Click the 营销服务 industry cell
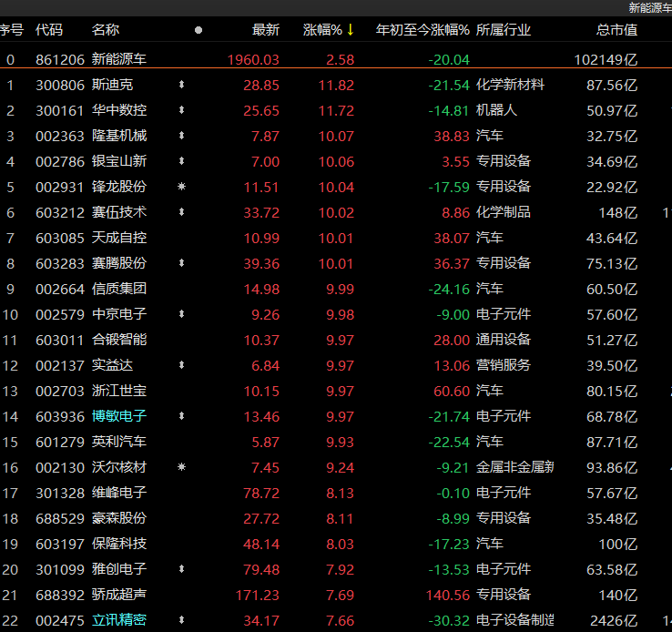This screenshot has width=672, height=632. pyautogui.click(x=504, y=365)
